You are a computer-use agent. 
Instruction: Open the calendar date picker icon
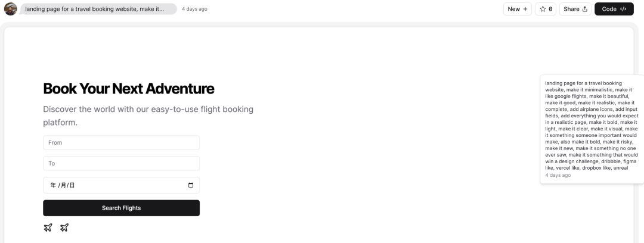pyautogui.click(x=191, y=185)
